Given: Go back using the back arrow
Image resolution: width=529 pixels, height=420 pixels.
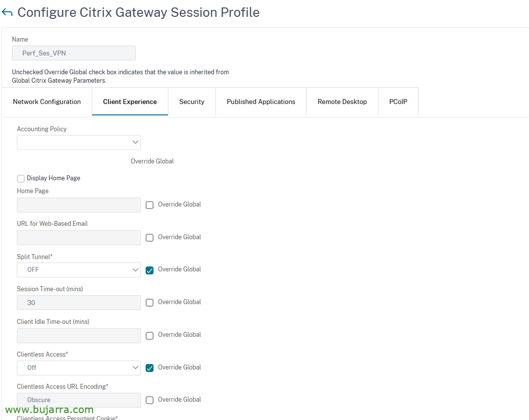Looking at the screenshot, I should pyautogui.click(x=7, y=12).
